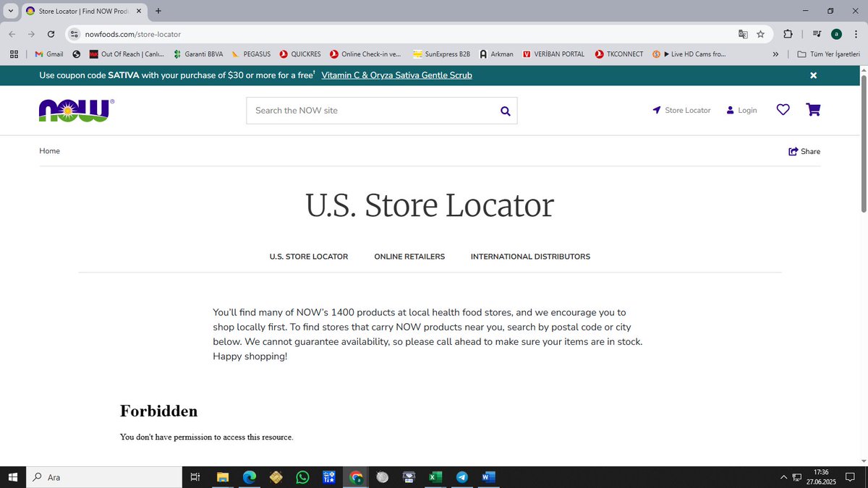
Task: Open the tab search dropdown arrow
Action: point(10,11)
